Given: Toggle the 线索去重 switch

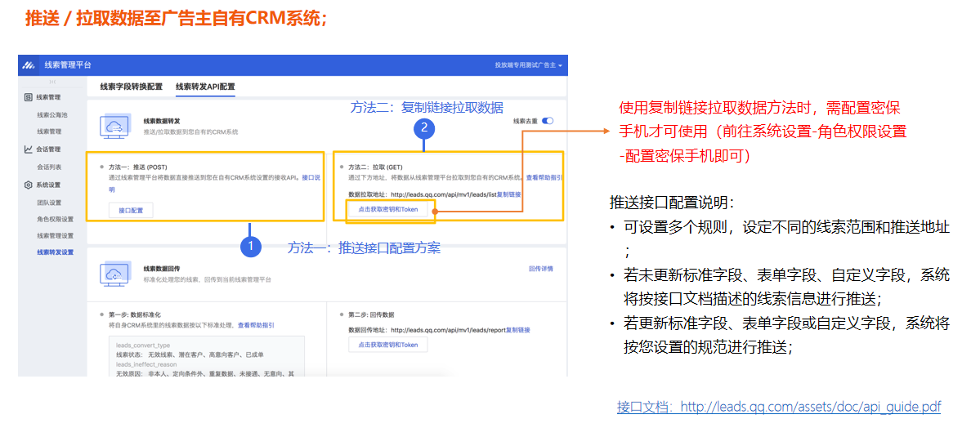Looking at the screenshot, I should pyautogui.click(x=548, y=121).
